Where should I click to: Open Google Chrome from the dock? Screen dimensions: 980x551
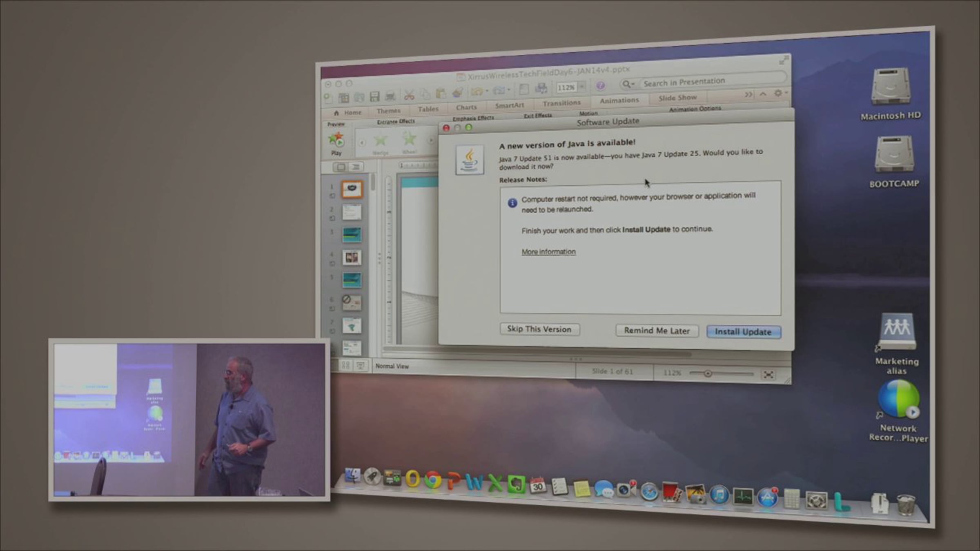point(433,480)
